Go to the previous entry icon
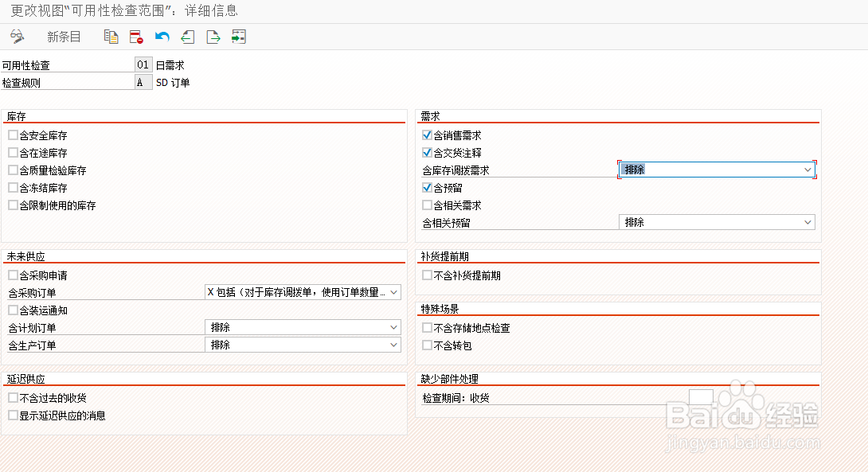The height and width of the screenshot is (472, 868). 188,37
